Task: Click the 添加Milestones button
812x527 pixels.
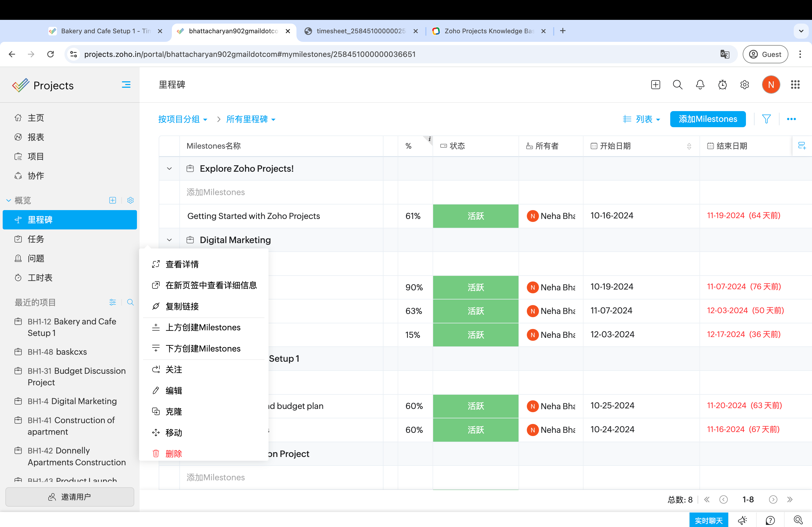Action: tap(708, 119)
